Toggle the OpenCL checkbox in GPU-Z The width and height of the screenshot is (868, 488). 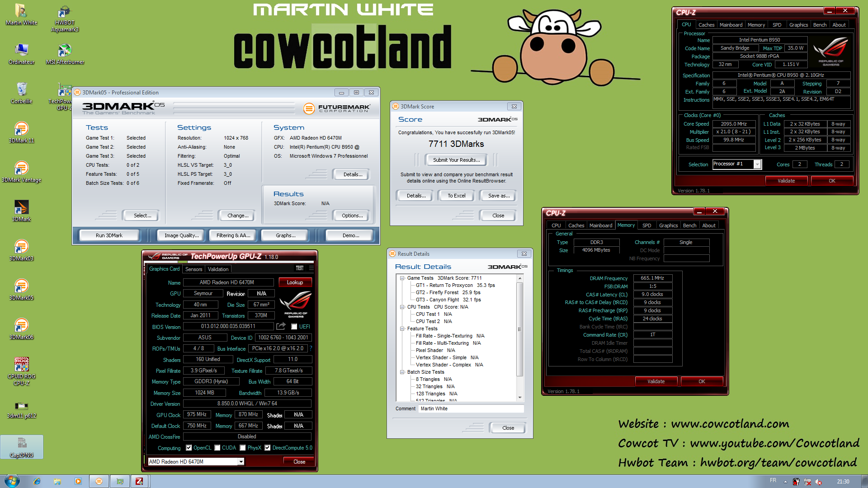tap(189, 448)
